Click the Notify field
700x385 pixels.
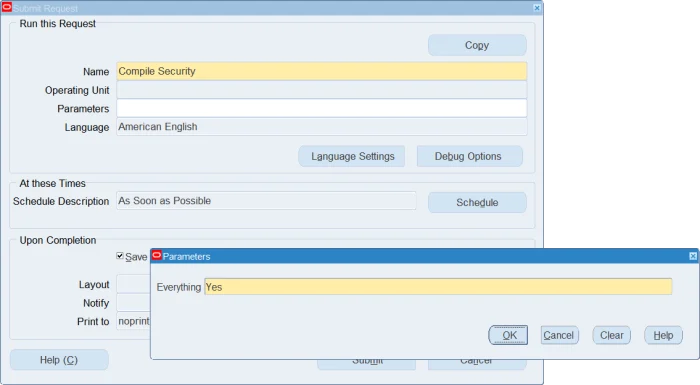(x=133, y=303)
